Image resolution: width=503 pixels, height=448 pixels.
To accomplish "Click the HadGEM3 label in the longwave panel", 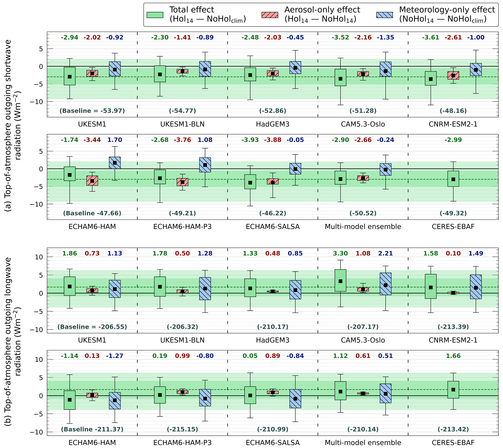I will click(x=273, y=340).
